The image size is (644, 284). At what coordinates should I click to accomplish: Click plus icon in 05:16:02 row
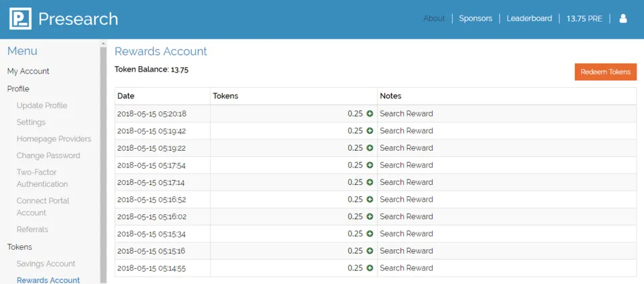point(370,216)
